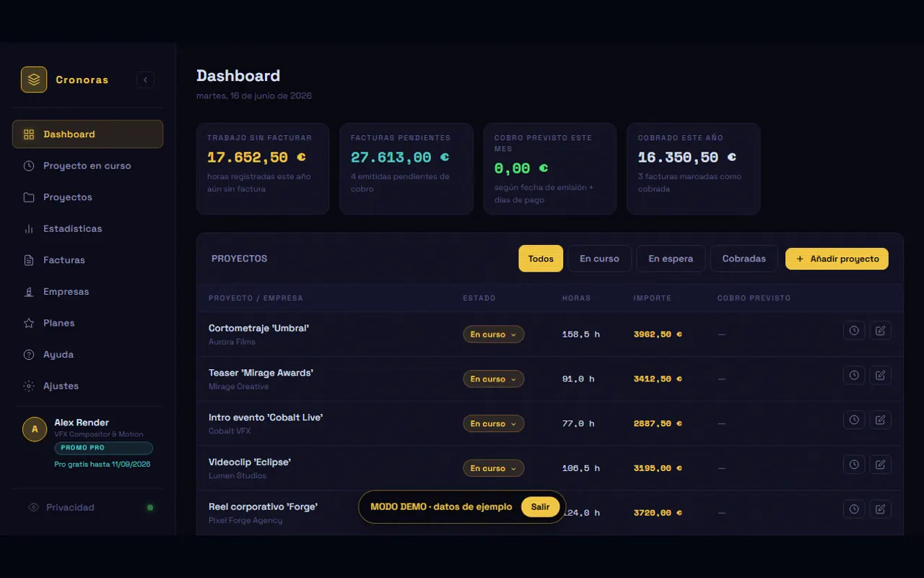Click the Cronoras stacked-layers logo icon

(34, 79)
